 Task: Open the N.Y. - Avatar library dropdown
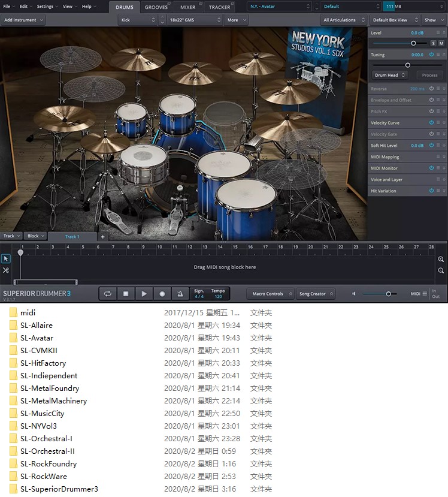(279, 7)
